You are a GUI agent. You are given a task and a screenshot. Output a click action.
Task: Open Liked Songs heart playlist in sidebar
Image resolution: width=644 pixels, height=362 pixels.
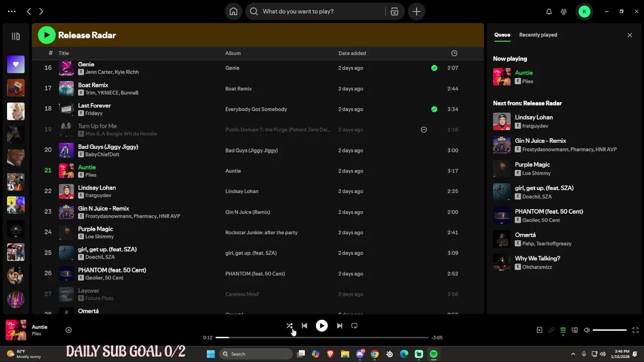(x=16, y=64)
